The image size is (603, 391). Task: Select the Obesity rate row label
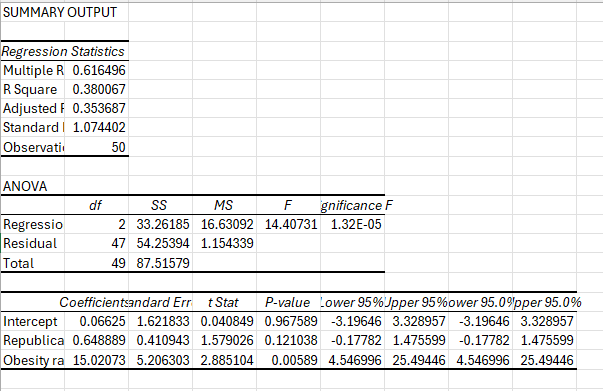pos(33,360)
